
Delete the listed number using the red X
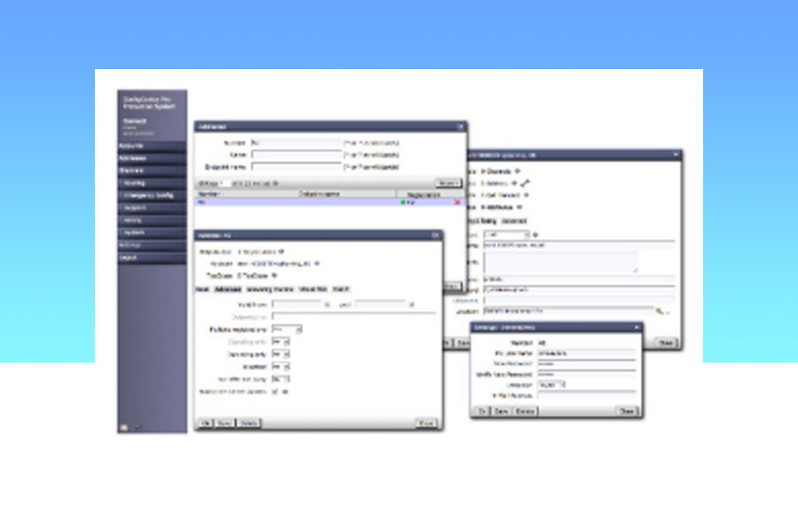pos(458,203)
